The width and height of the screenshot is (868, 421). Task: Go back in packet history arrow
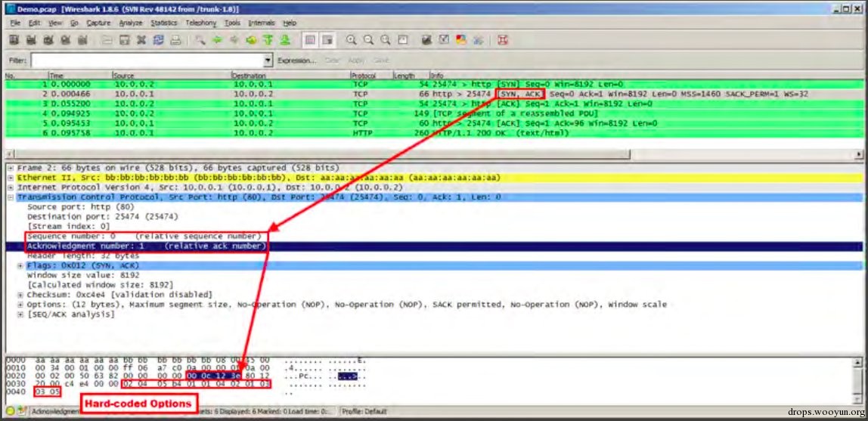(x=217, y=40)
